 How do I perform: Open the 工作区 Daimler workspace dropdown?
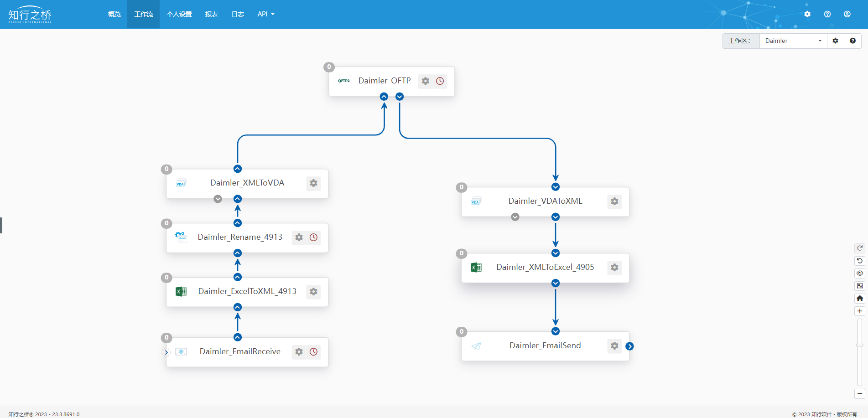point(793,41)
